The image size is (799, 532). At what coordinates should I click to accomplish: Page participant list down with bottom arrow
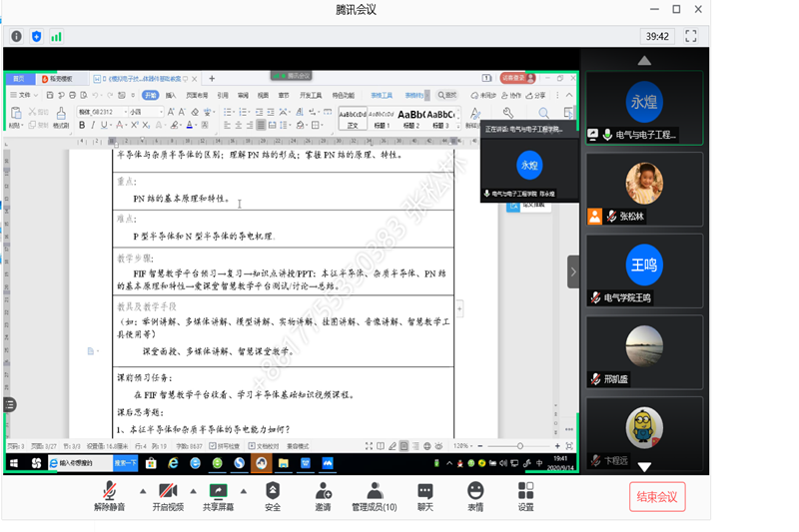tap(644, 467)
